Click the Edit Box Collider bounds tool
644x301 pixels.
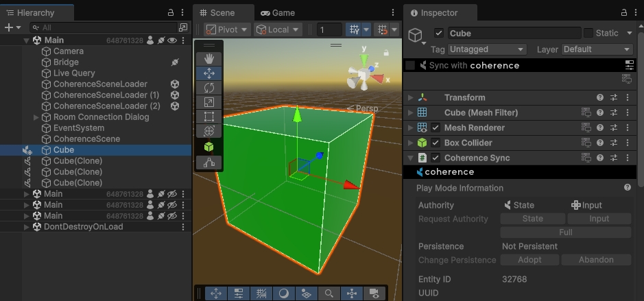[x=209, y=147]
